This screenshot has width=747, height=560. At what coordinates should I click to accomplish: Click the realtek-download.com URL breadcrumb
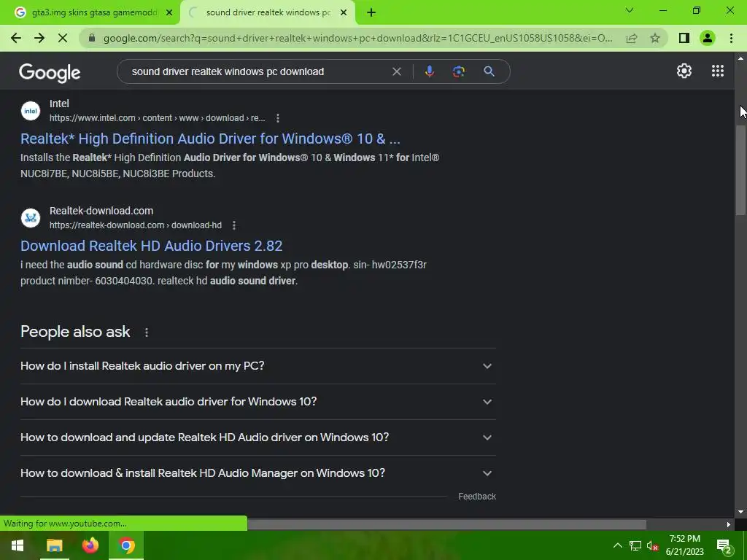click(135, 225)
